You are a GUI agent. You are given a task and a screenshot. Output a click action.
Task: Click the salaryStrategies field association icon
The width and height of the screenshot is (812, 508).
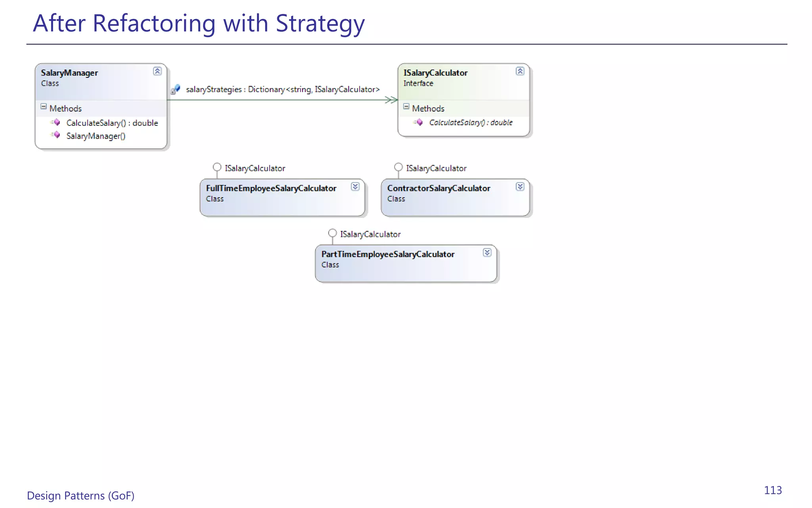pos(176,89)
